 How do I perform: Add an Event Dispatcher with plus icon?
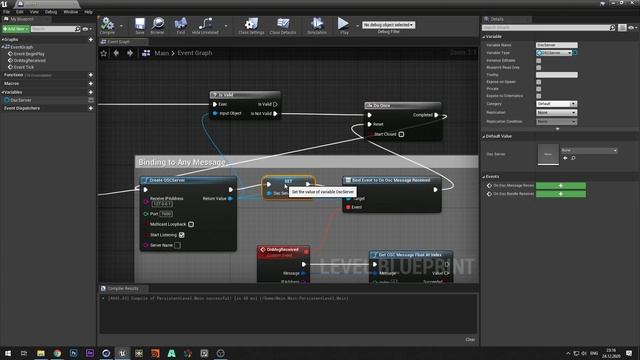coord(91,108)
